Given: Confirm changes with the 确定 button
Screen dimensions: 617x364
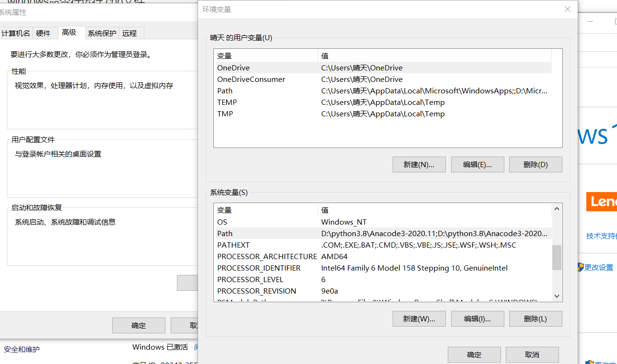Looking at the screenshot, I should (x=474, y=354).
